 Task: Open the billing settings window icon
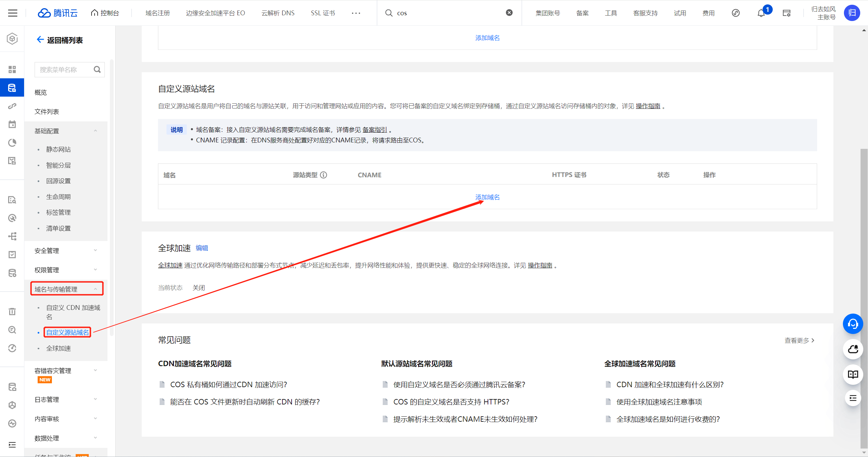pos(787,13)
